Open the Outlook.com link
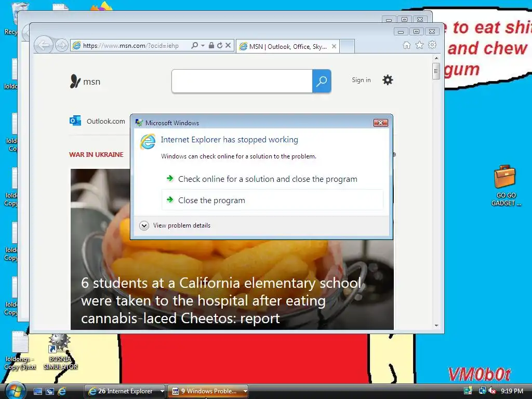This screenshot has width=532, height=399. (x=105, y=121)
